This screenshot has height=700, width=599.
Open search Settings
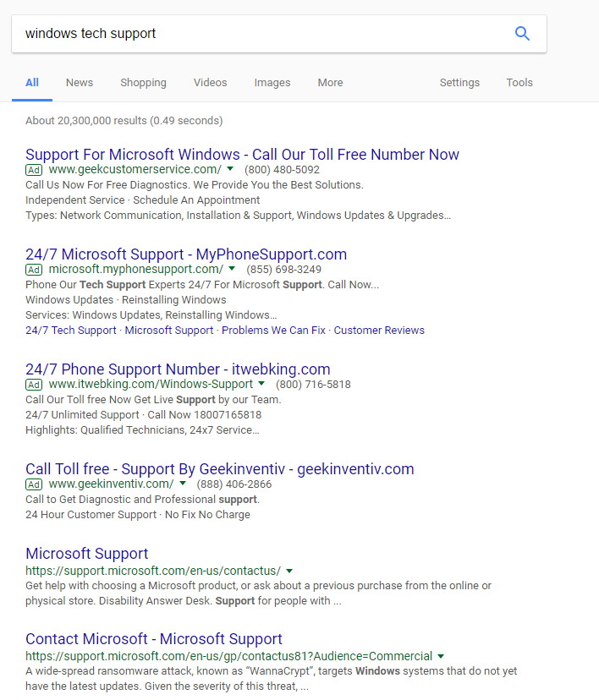(x=459, y=83)
